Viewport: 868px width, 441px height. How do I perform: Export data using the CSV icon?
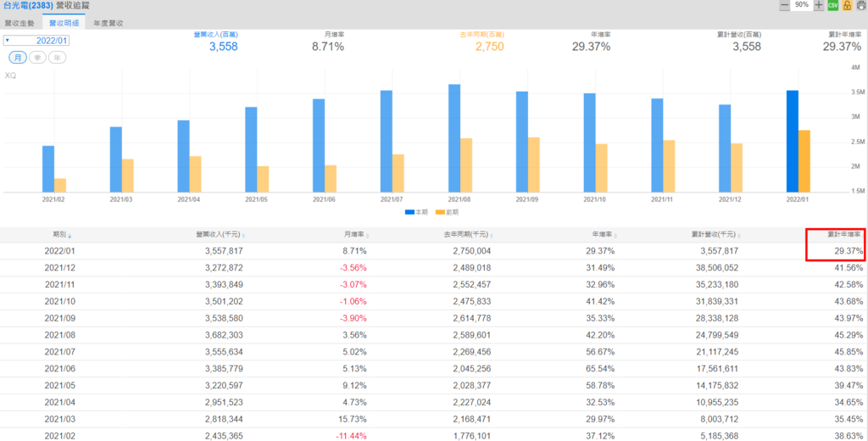[832, 6]
